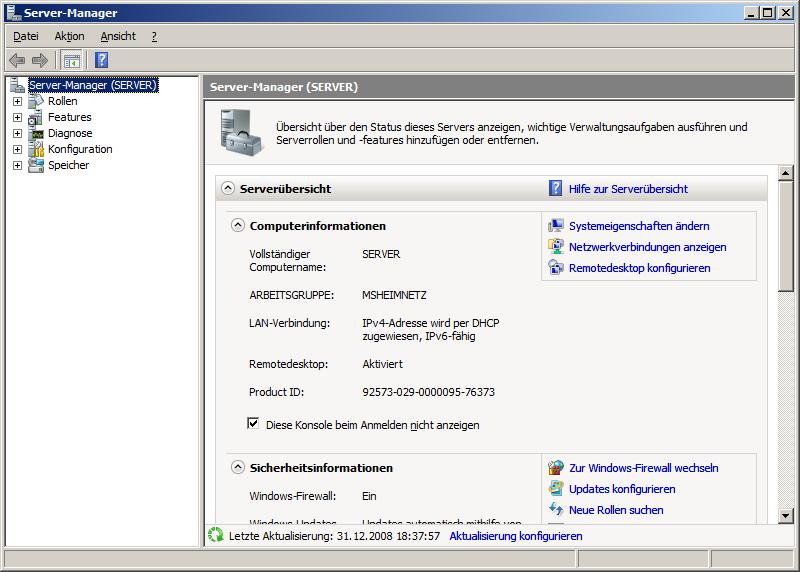Viewport: 800px width, 572px height.
Task: Click the server toolbox header icon
Action: (x=240, y=132)
